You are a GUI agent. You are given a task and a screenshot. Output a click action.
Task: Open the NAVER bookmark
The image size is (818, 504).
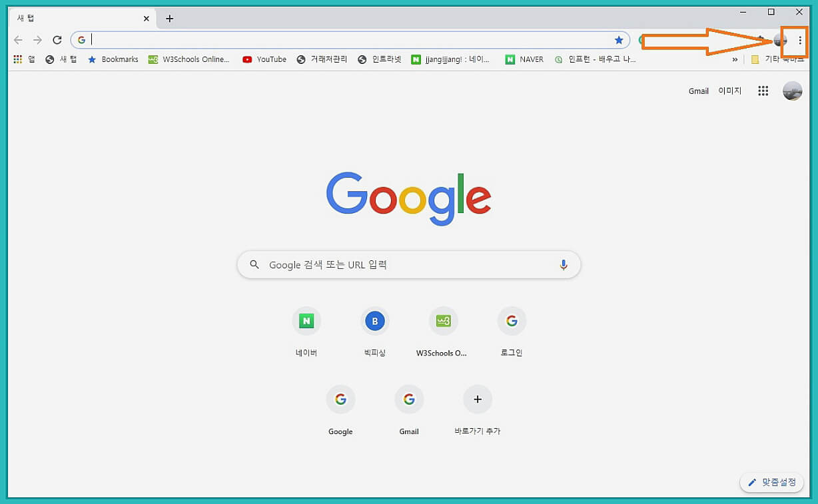(x=525, y=59)
